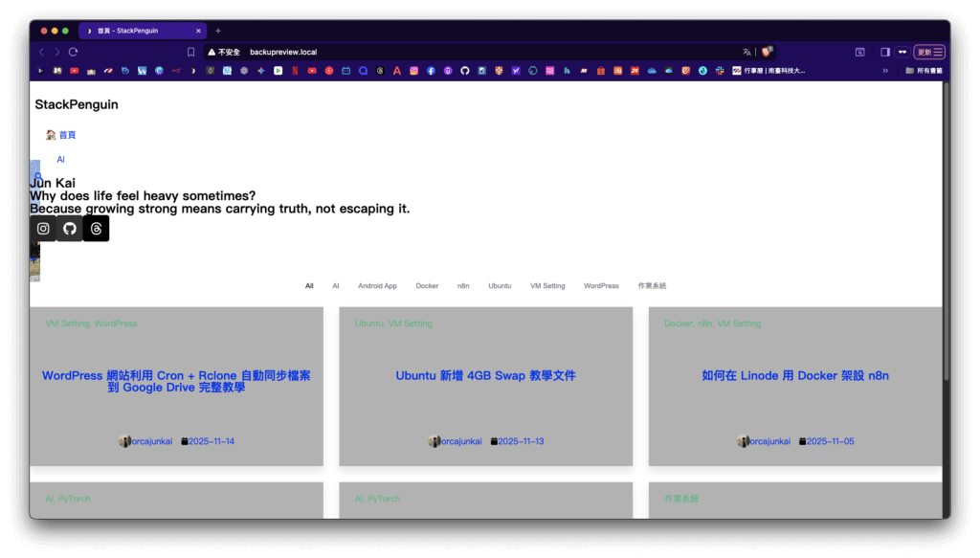The width and height of the screenshot is (980, 558).
Task: Click the 首頁 home navigation link
Action: click(x=67, y=135)
